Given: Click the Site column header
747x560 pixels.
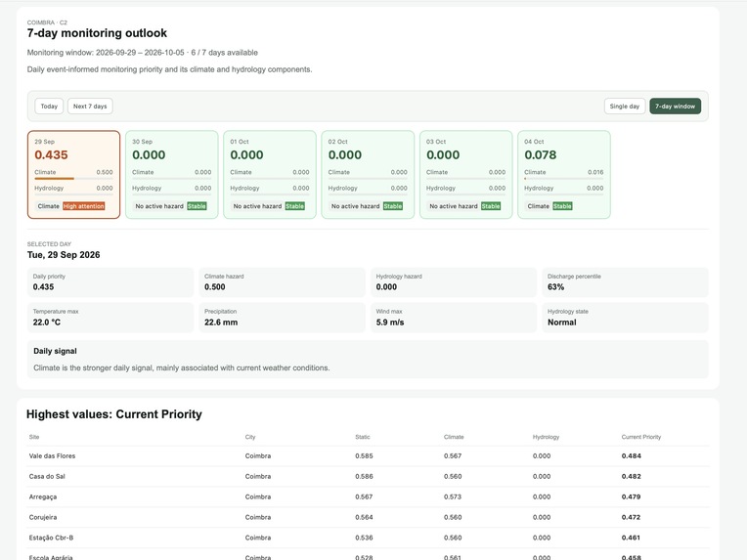Looking at the screenshot, I should (34, 437).
